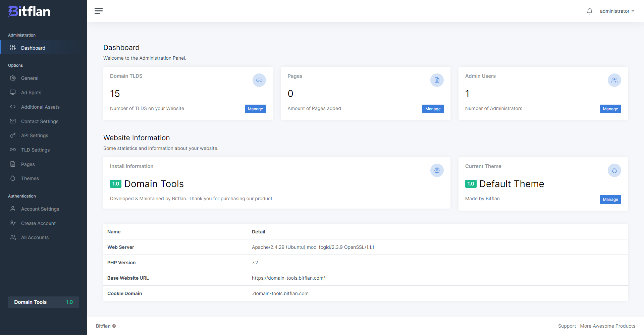Image resolution: width=644 pixels, height=335 pixels.
Task: Click Manage on the Domain TLDS card
Action: click(255, 109)
